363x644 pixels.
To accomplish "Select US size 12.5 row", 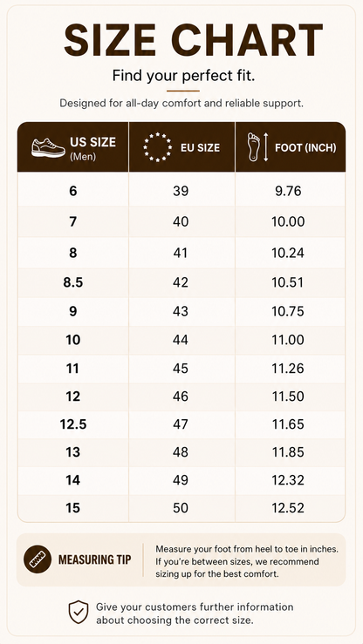I will tap(181, 424).
